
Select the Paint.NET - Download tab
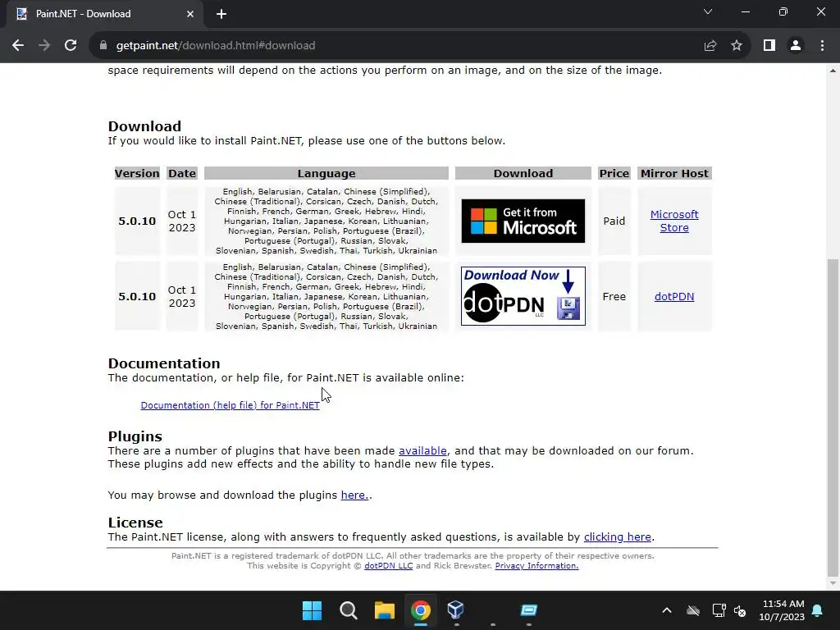(x=104, y=14)
